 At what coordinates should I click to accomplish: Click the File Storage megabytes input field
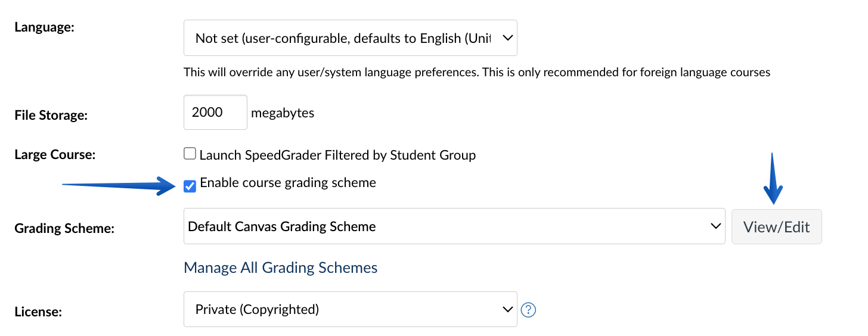tap(215, 112)
